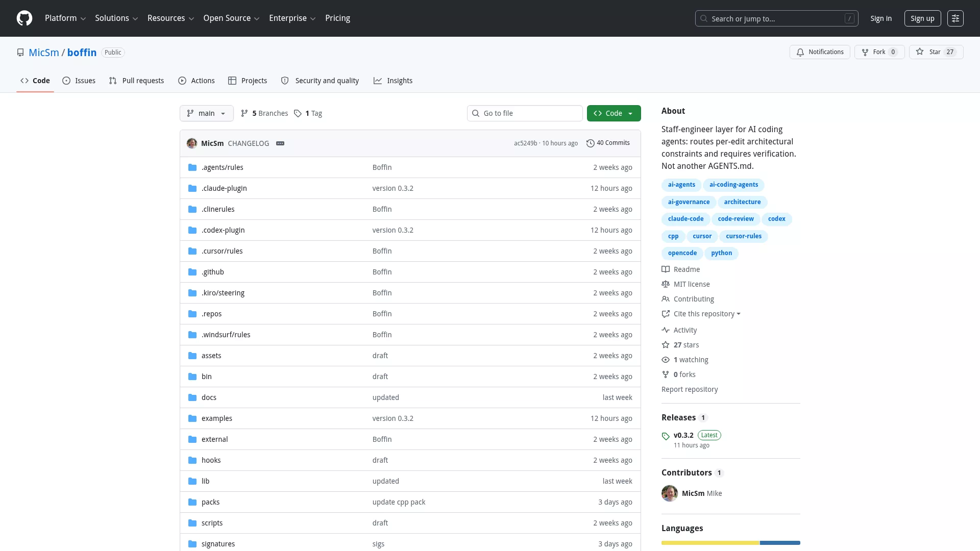Viewport: 980px width, 551px height.
Task: Open the python topic tag
Action: pos(721,253)
